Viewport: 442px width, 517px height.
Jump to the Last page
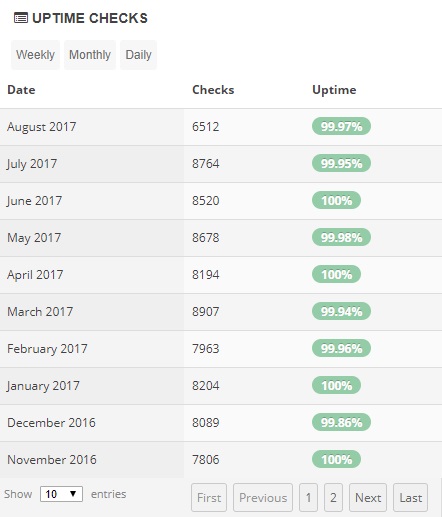click(411, 498)
